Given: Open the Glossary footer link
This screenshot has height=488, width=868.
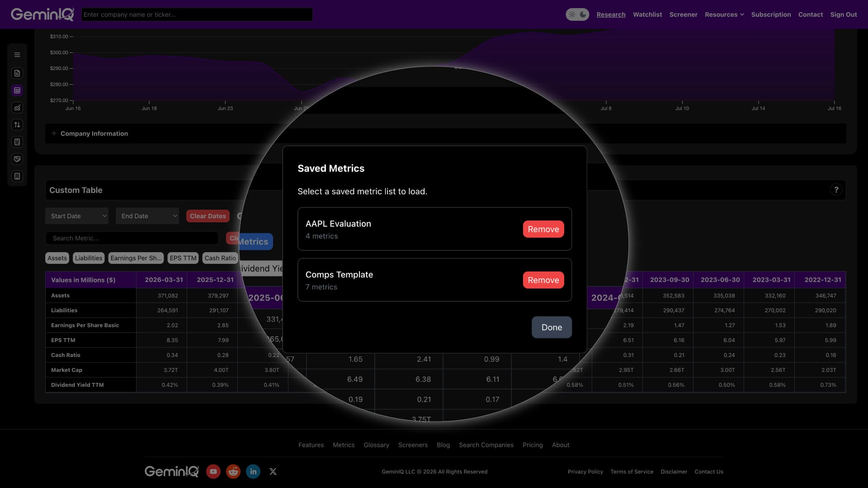Looking at the screenshot, I should coord(376,445).
